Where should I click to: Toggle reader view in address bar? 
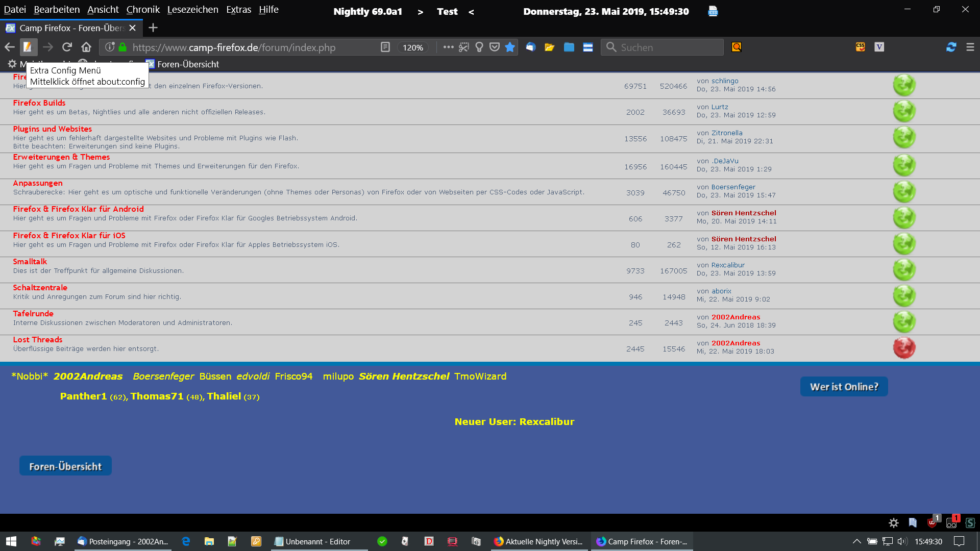click(385, 47)
